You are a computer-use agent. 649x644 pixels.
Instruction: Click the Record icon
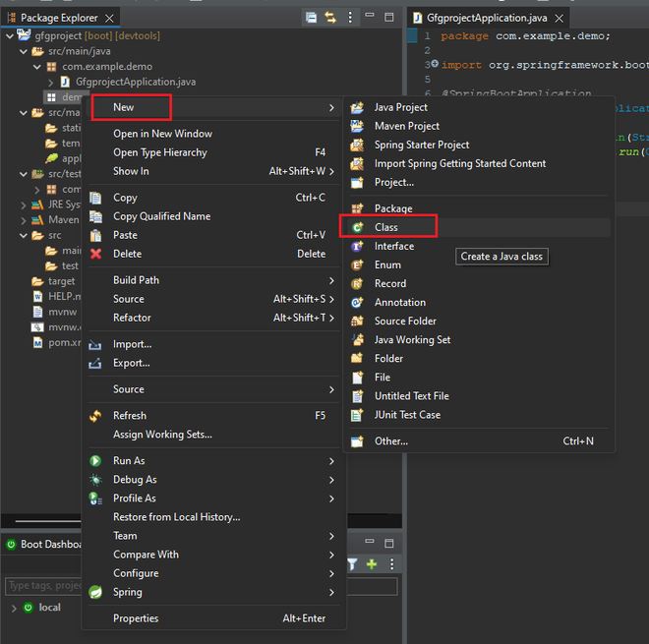pyautogui.click(x=357, y=284)
